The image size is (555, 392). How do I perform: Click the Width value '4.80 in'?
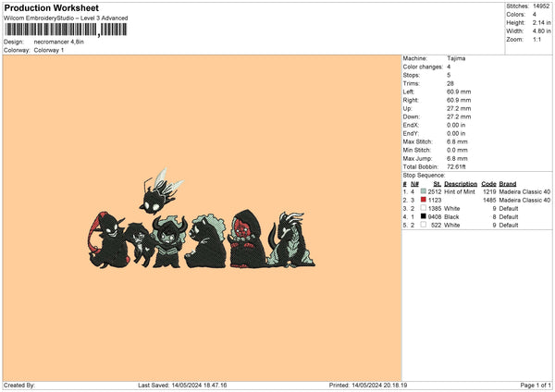541,31
